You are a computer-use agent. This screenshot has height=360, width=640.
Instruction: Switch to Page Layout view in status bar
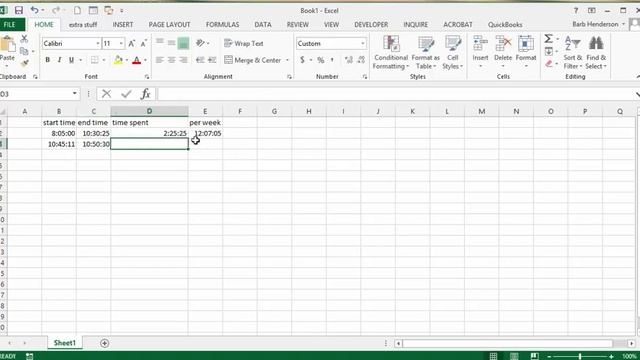pos(514,356)
